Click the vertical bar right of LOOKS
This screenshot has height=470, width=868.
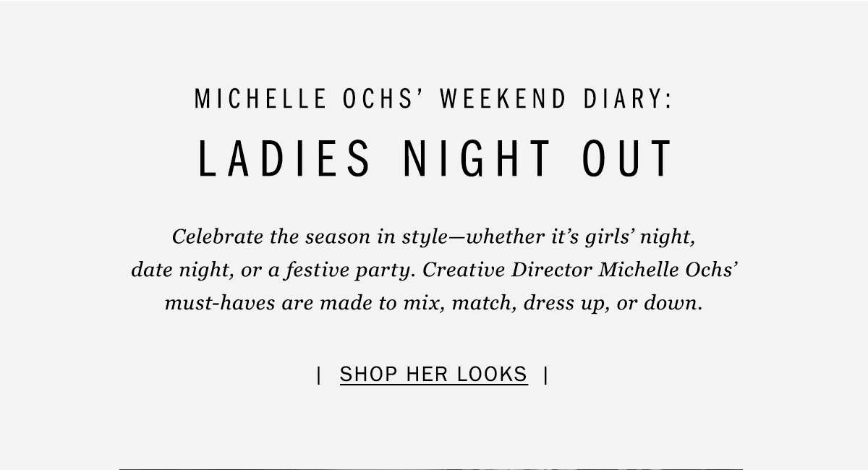coord(546,375)
